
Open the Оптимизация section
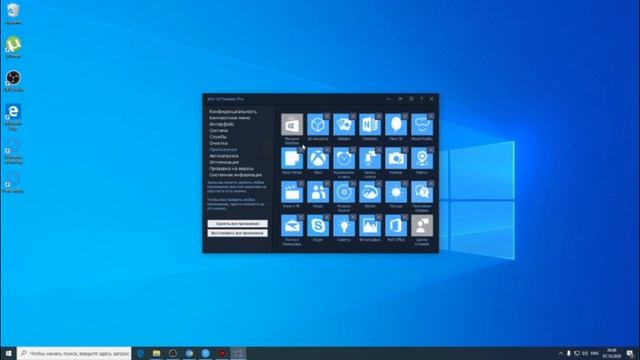(x=224, y=162)
